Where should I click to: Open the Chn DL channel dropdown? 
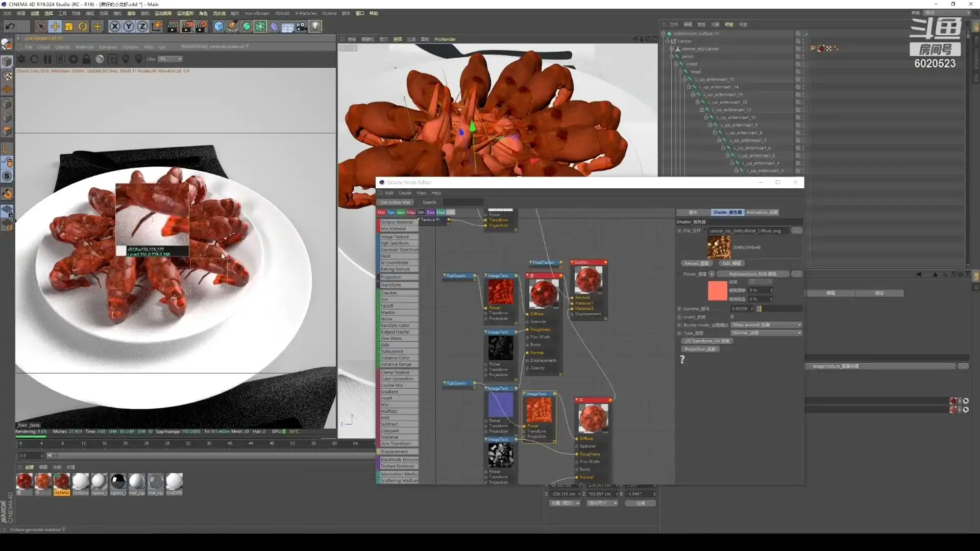point(170,59)
